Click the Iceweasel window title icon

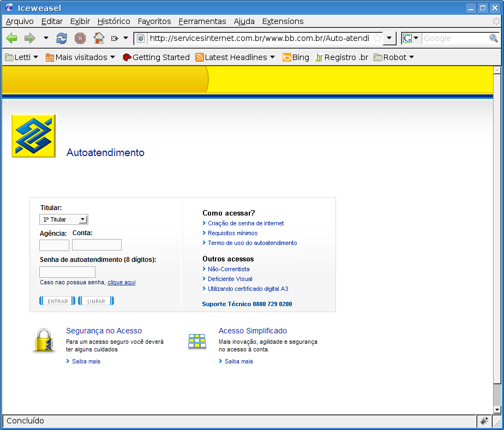[x=9, y=8]
